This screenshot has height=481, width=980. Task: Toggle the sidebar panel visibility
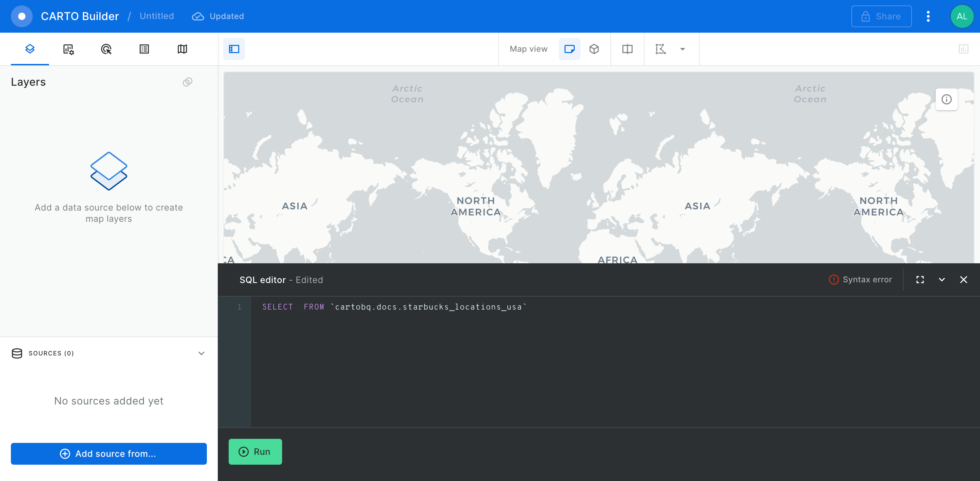pos(234,49)
